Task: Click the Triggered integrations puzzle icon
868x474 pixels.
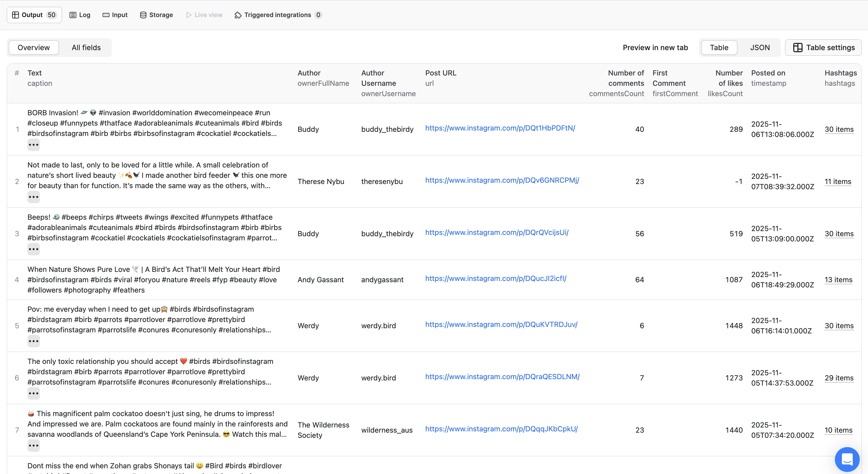Action: 238,15
